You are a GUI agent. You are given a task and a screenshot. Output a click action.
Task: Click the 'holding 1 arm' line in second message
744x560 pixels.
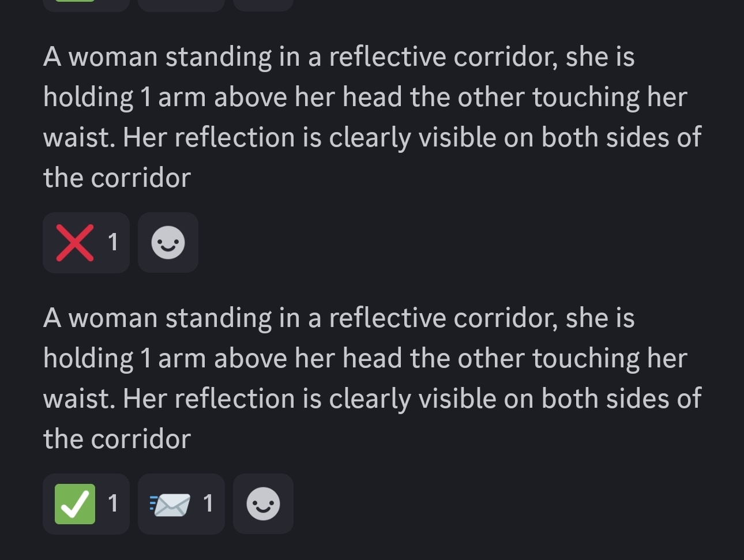(365, 359)
